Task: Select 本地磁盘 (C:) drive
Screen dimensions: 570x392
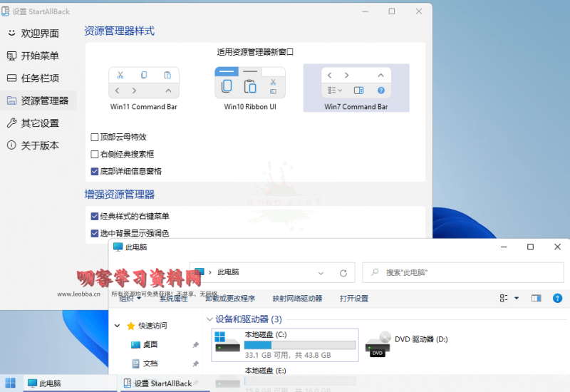Action: point(285,345)
